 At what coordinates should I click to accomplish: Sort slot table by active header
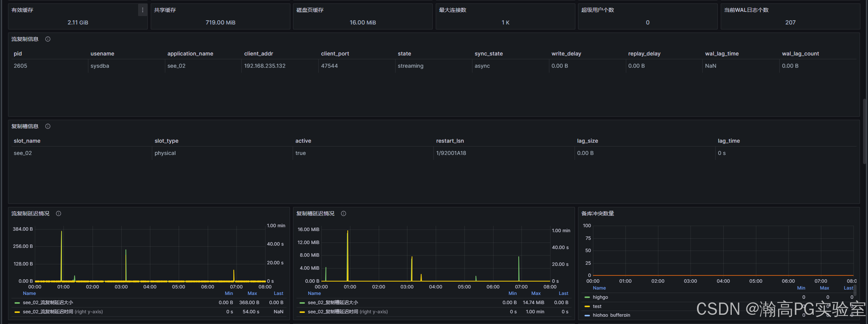click(x=303, y=141)
